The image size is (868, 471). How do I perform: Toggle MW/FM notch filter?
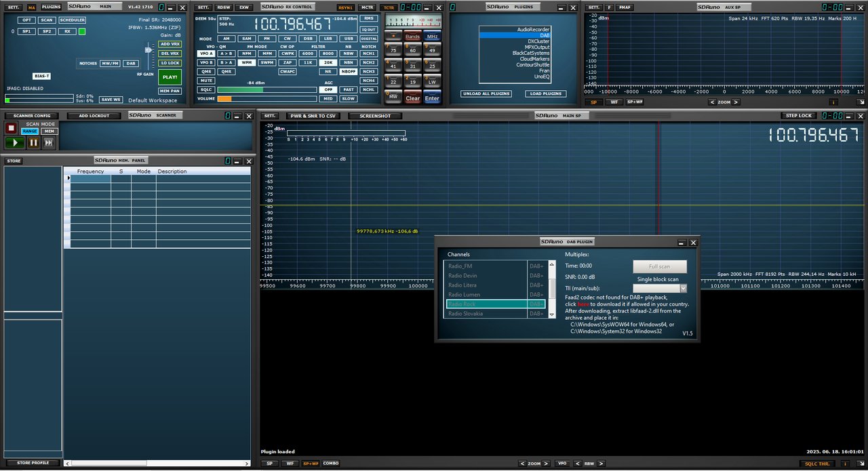click(x=110, y=63)
